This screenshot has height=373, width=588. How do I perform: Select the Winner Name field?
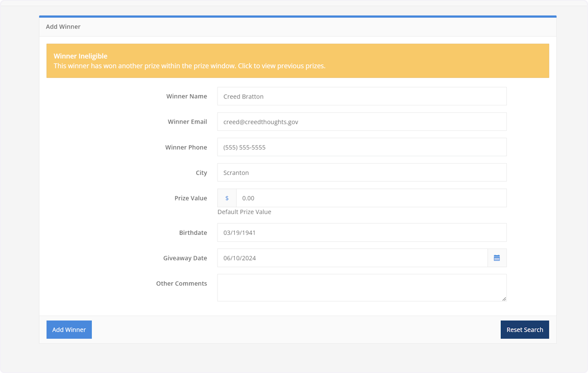(x=362, y=96)
